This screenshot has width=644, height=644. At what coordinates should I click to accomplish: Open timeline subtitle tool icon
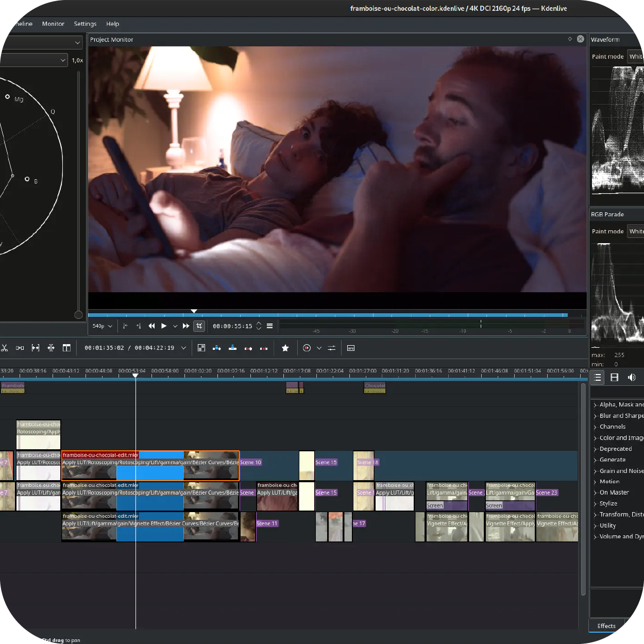tap(351, 348)
